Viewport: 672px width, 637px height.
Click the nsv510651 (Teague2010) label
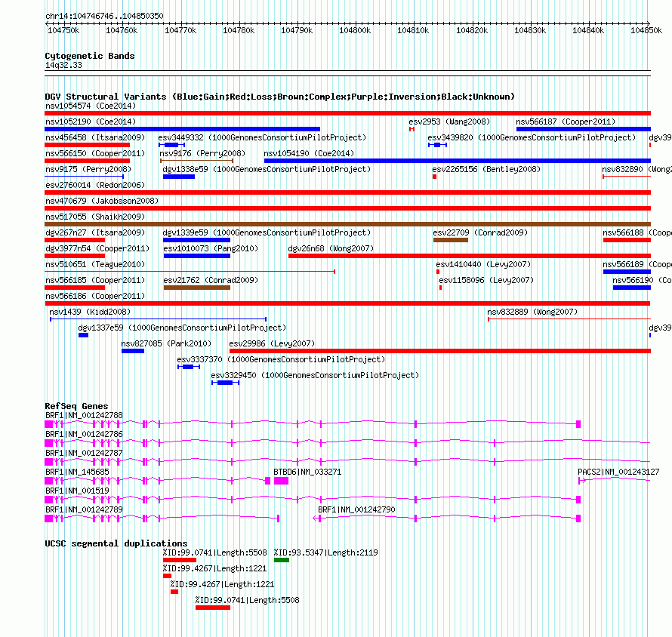coord(95,264)
